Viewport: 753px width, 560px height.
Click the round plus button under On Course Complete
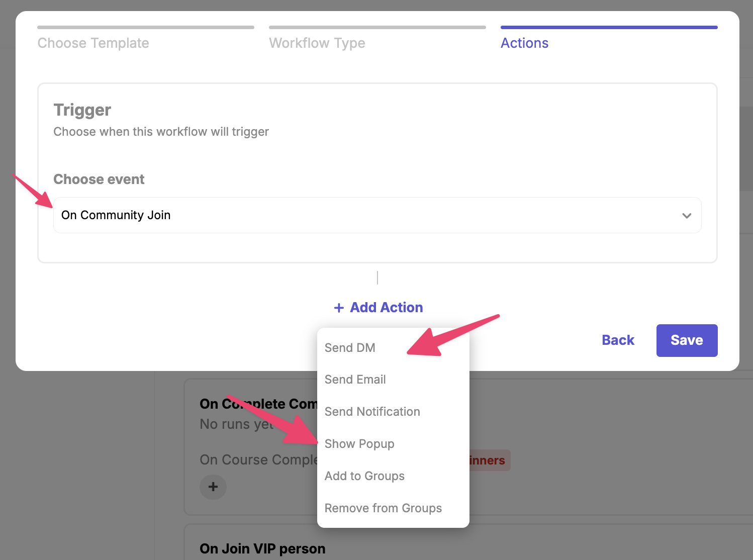[213, 487]
